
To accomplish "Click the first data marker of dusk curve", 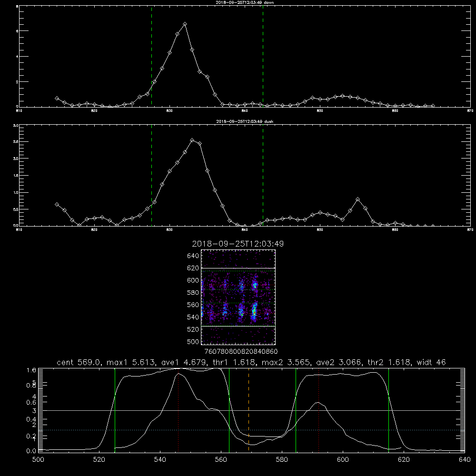I will [x=57, y=205].
